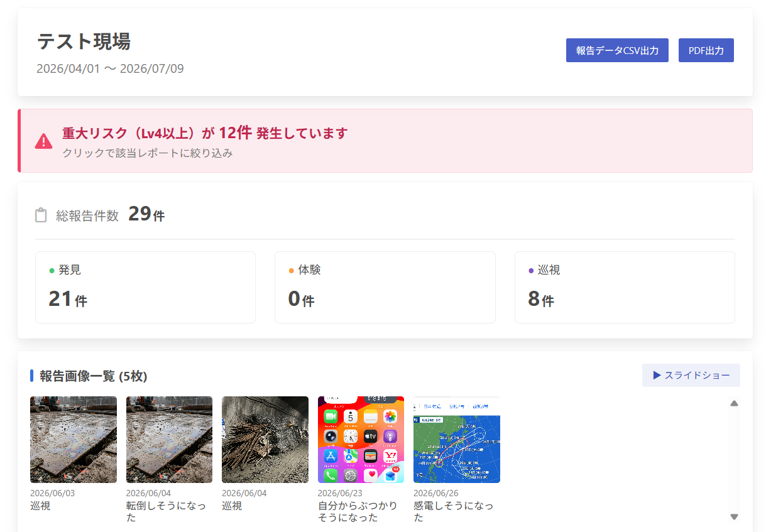Click the 総報告件数 29件 text
766x532 pixels.
pyautogui.click(x=110, y=215)
